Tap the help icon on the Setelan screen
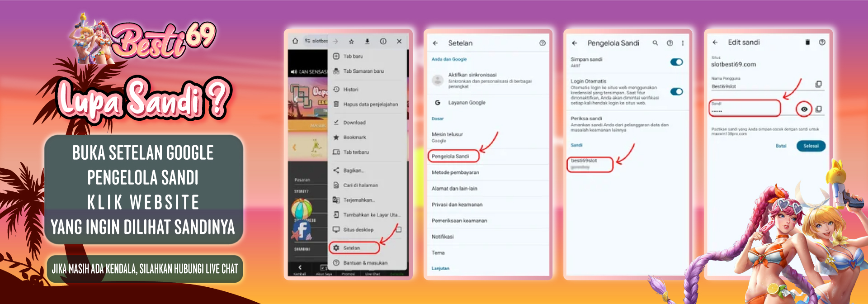The image size is (868, 304). pos(542,43)
